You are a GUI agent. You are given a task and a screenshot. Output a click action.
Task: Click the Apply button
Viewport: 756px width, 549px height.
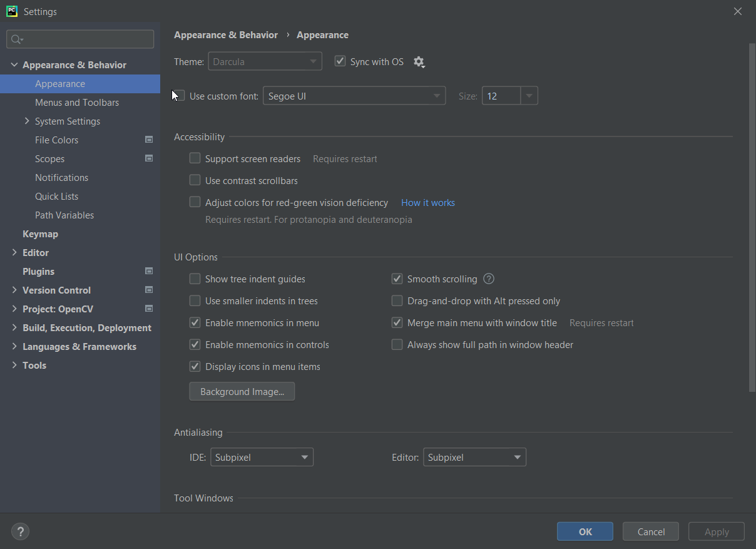point(717,531)
